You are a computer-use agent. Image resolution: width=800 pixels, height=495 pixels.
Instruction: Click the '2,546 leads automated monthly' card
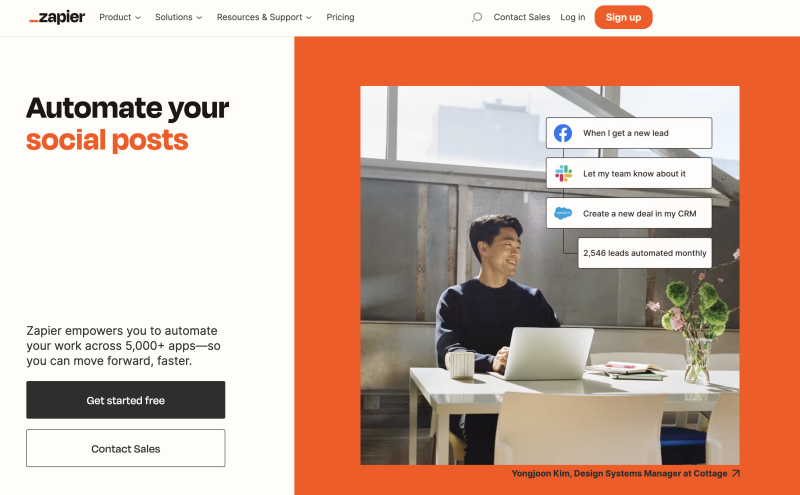click(645, 253)
